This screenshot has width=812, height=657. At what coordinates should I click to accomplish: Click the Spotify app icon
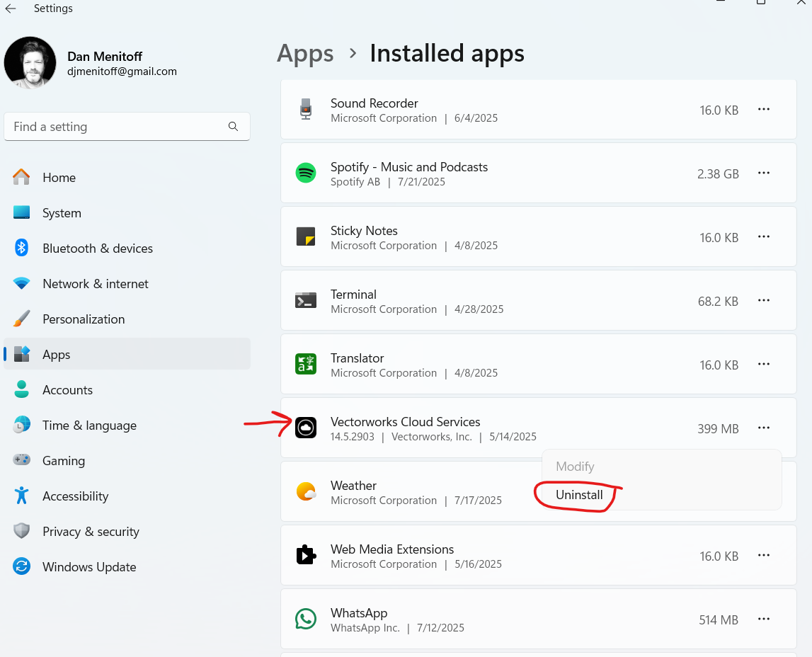(306, 173)
